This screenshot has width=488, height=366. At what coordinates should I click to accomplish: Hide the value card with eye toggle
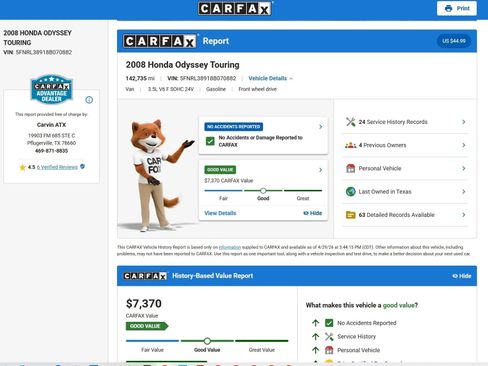coord(313,213)
